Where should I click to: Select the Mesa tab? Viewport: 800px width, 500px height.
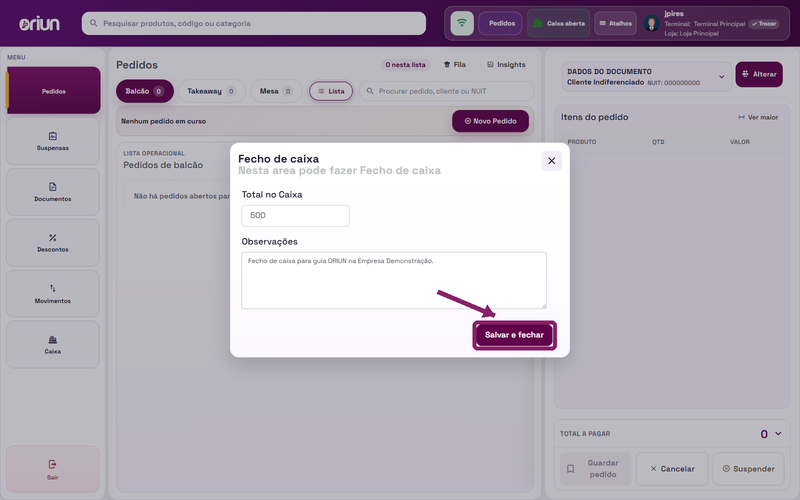[x=276, y=91]
